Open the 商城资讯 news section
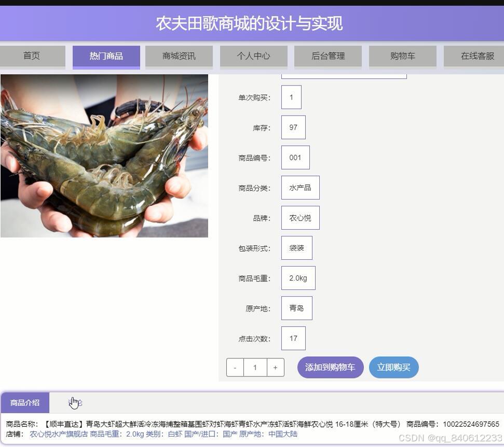The height and width of the screenshot is (447, 504). tap(179, 56)
